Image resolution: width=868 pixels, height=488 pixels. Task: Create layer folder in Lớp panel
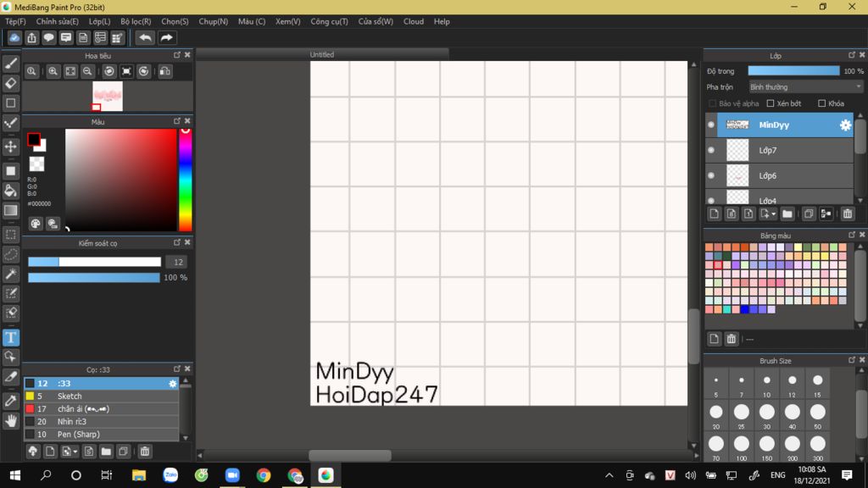click(x=787, y=214)
